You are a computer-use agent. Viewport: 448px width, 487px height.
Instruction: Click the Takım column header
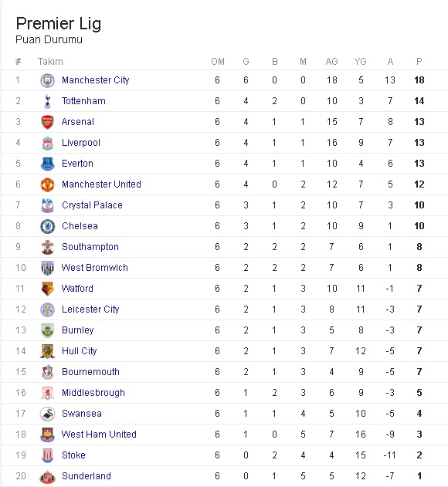coord(50,62)
